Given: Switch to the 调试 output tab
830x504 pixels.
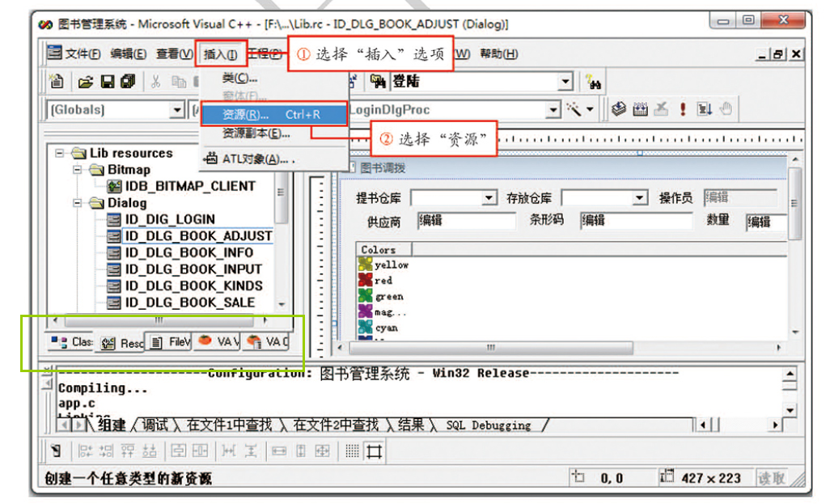Looking at the screenshot, I should point(155,425).
